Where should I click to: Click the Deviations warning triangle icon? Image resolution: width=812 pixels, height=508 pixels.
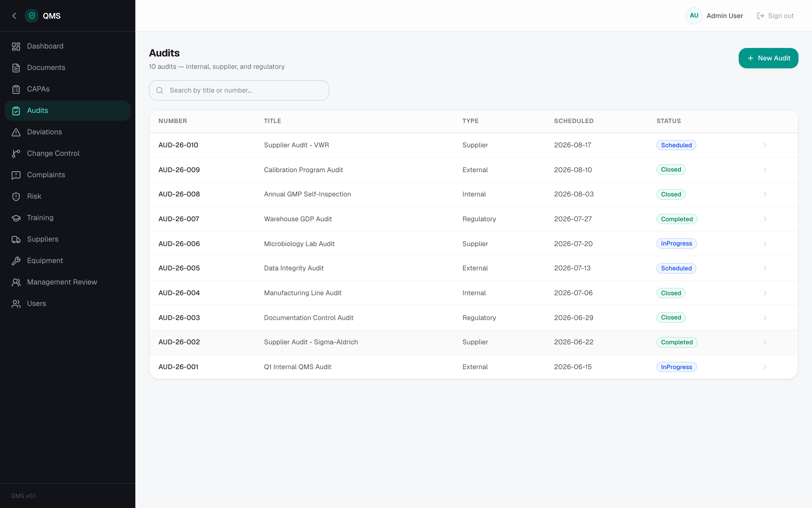click(16, 132)
